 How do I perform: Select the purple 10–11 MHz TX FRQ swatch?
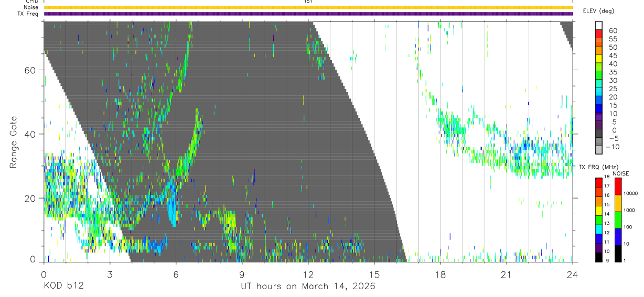598,247
